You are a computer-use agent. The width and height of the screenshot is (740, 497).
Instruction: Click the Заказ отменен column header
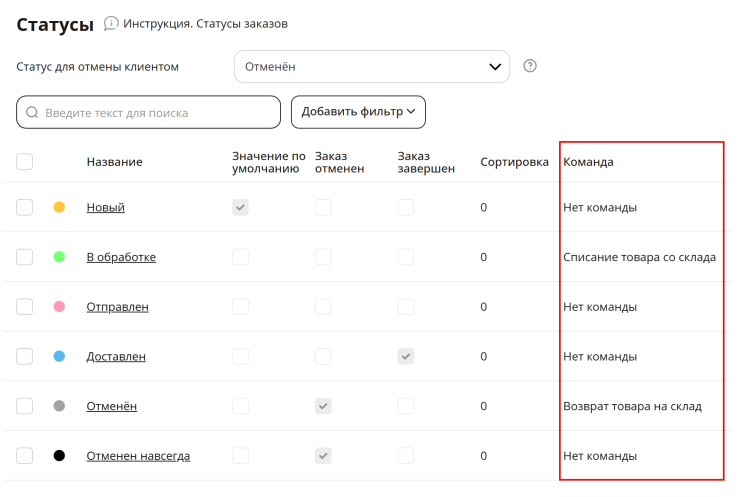(x=339, y=162)
